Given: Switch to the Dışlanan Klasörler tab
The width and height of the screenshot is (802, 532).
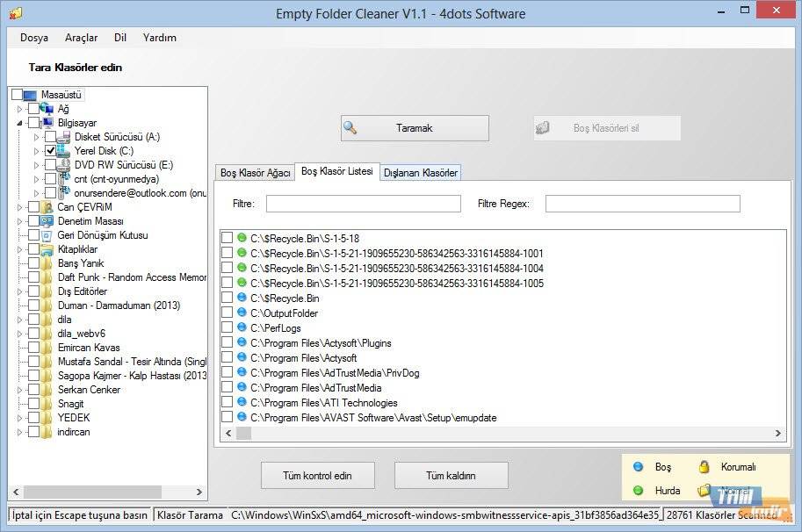Looking at the screenshot, I should tap(420, 173).
